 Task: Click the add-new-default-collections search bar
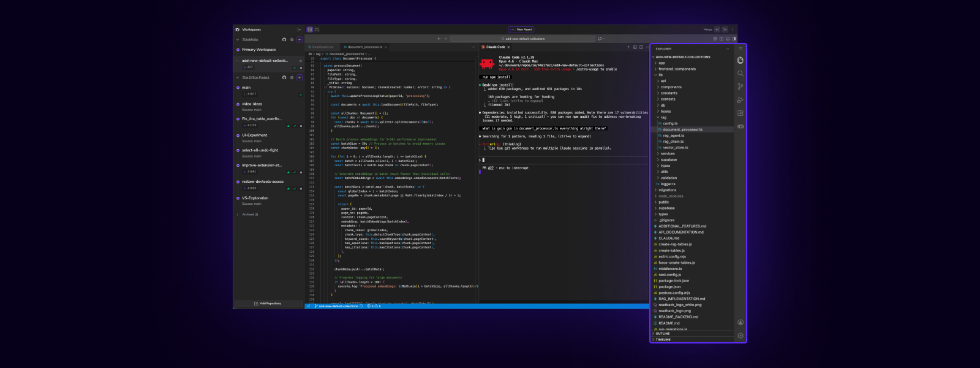point(522,39)
